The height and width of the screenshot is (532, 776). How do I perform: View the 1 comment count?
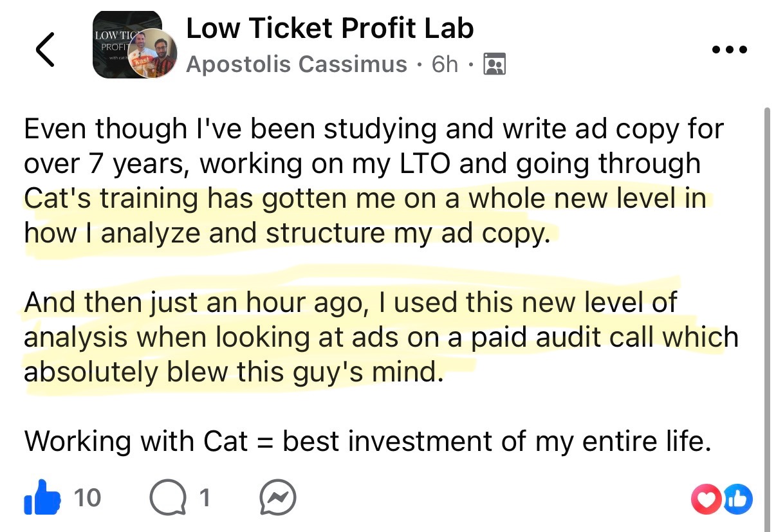click(x=204, y=497)
